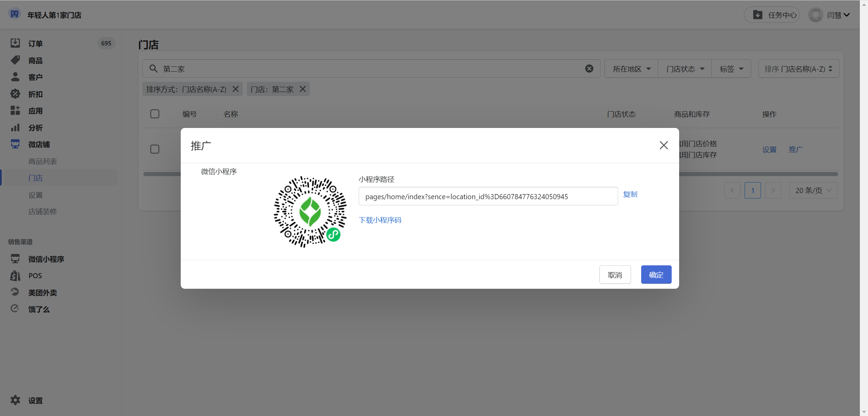Close the 推广 dialog with the X
The image size is (868, 416).
(664, 145)
